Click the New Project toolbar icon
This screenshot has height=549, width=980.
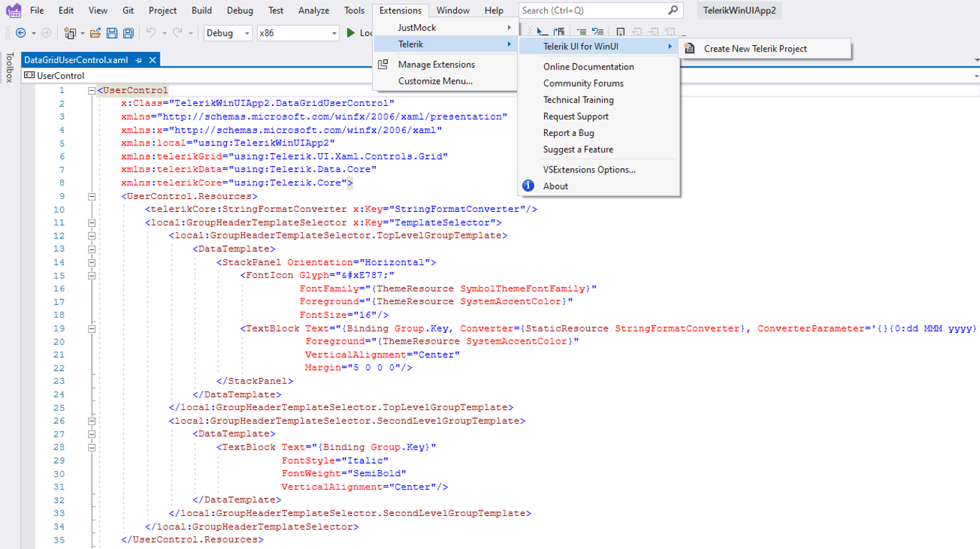69,33
